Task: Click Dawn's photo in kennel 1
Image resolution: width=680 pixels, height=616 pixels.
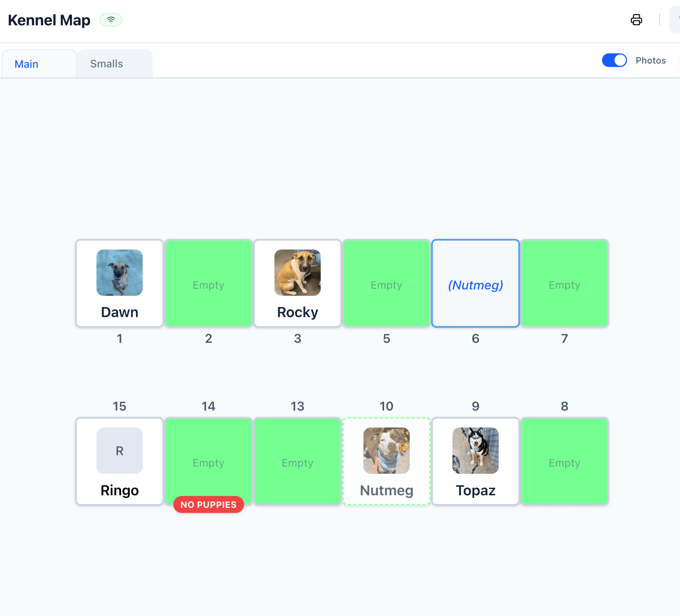Action: click(x=119, y=273)
